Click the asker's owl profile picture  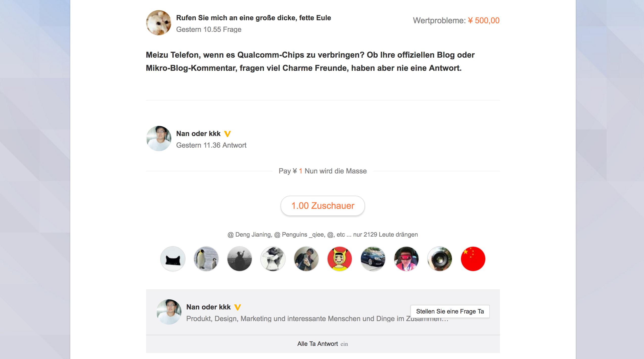[x=159, y=23]
